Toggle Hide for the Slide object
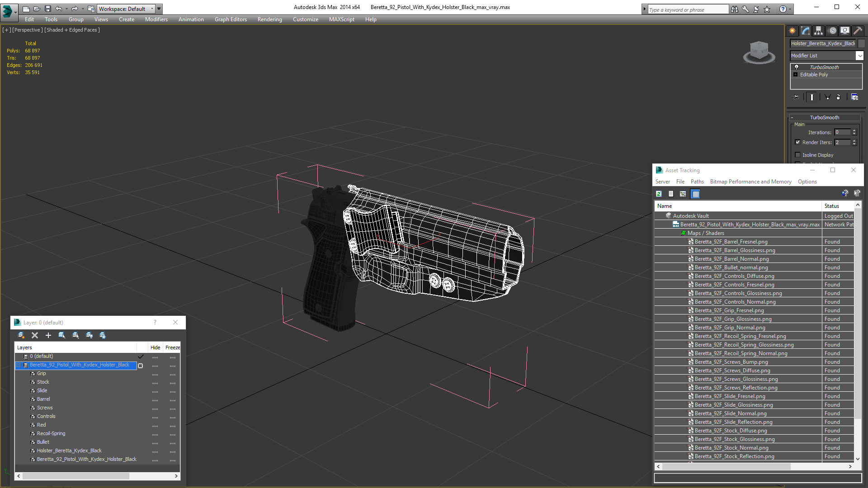 click(155, 391)
